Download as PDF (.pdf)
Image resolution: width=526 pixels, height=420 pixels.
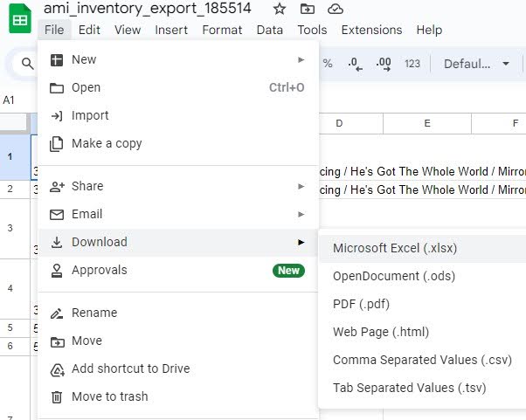[x=423, y=304]
